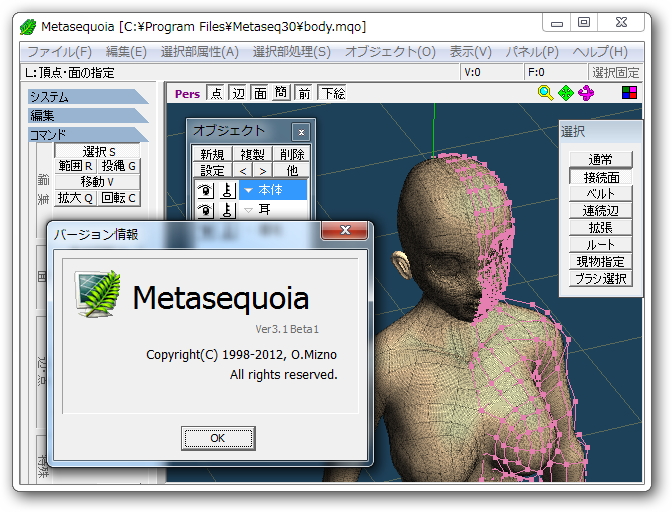Click 複製 in the object panel
The image size is (672, 512).
tap(252, 154)
